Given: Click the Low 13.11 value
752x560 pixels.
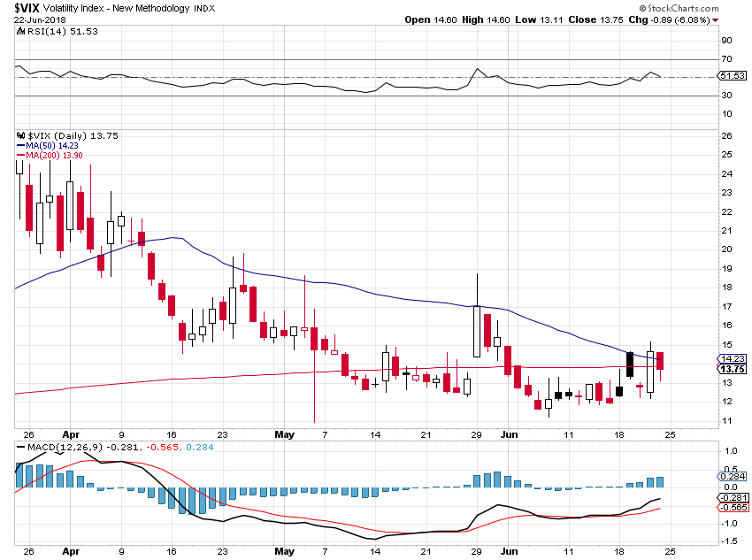Looking at the screenshot, I should point(539,19).
